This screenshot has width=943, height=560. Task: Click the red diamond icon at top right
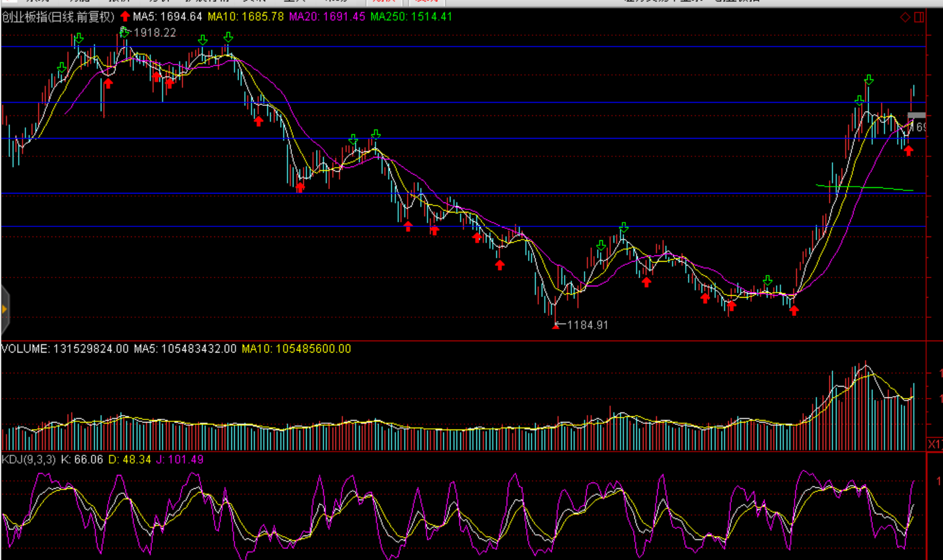[x=905, y=17]
